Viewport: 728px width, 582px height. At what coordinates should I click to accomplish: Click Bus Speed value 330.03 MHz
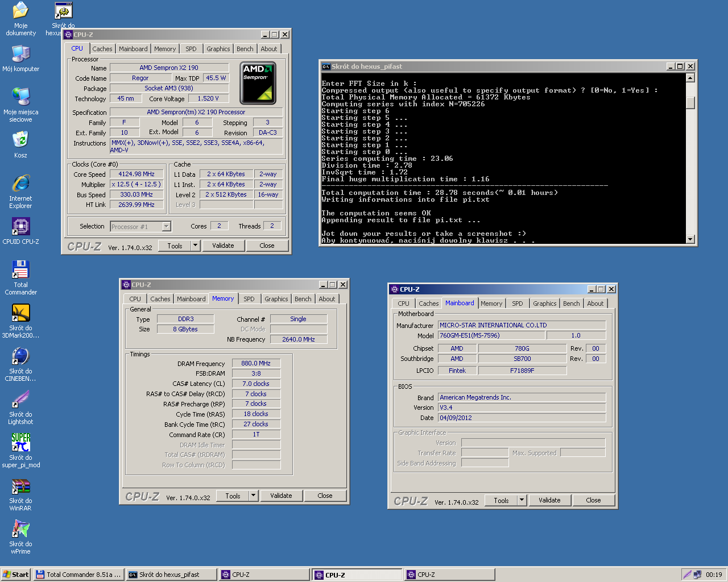coord(136,194)
